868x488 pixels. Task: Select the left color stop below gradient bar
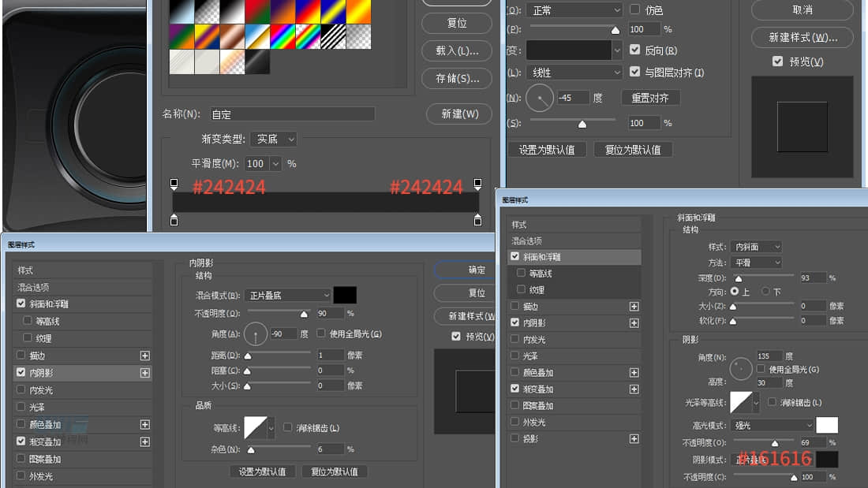(174, 220)
